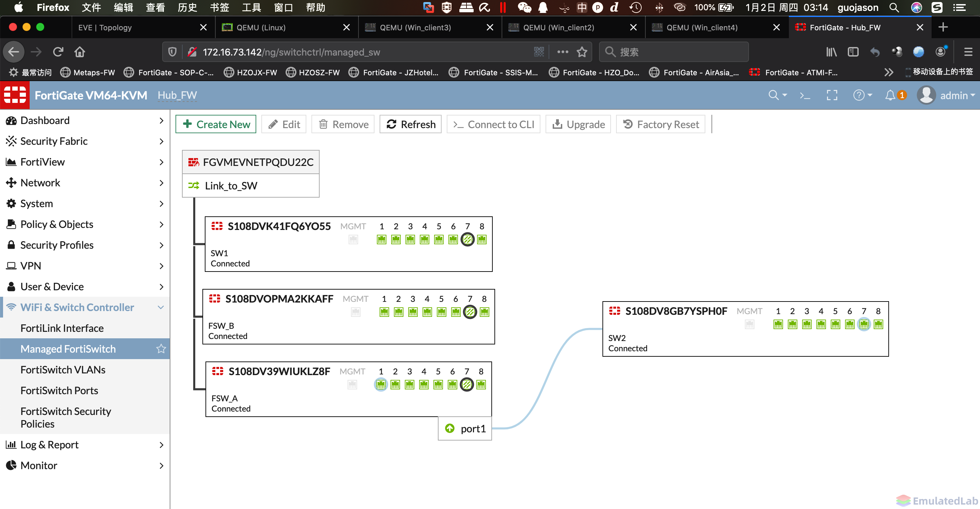The width and height of the screenshot is (980, 509).
Task: Open macOS Spotlight search icon
Action: [894, 7]
